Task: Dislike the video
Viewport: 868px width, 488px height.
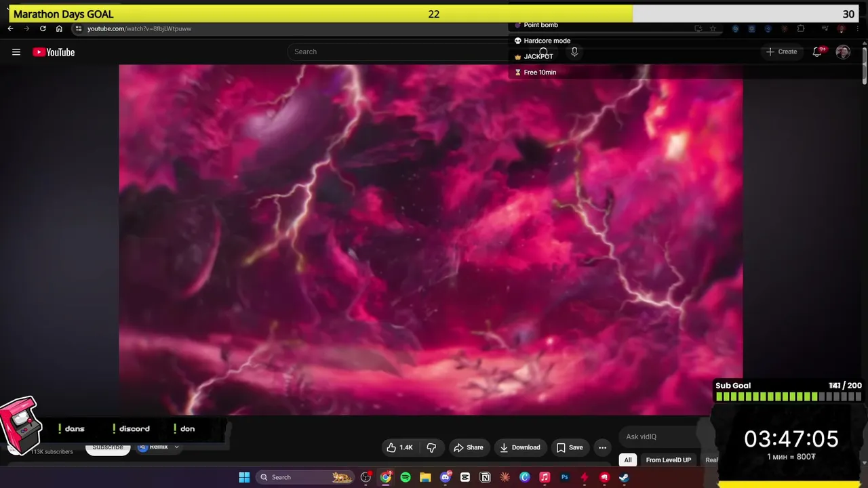Action: click(431, 447)
